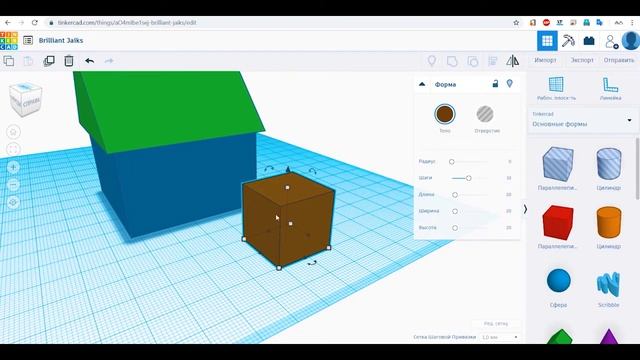This screenshot has width=640, height=360.
Task: Open the Основные формы shapes dropdown
Action: 582,120
